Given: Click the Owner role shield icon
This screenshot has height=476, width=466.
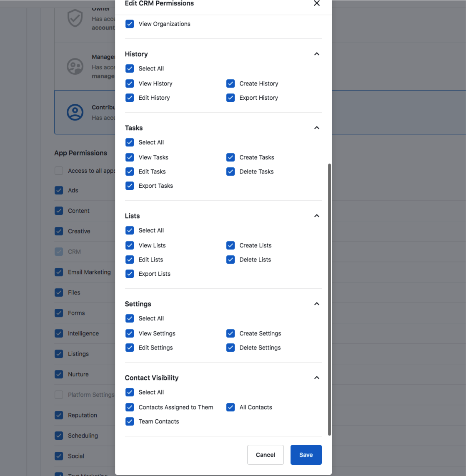Looking at the screenshot, I should (75, 18).
